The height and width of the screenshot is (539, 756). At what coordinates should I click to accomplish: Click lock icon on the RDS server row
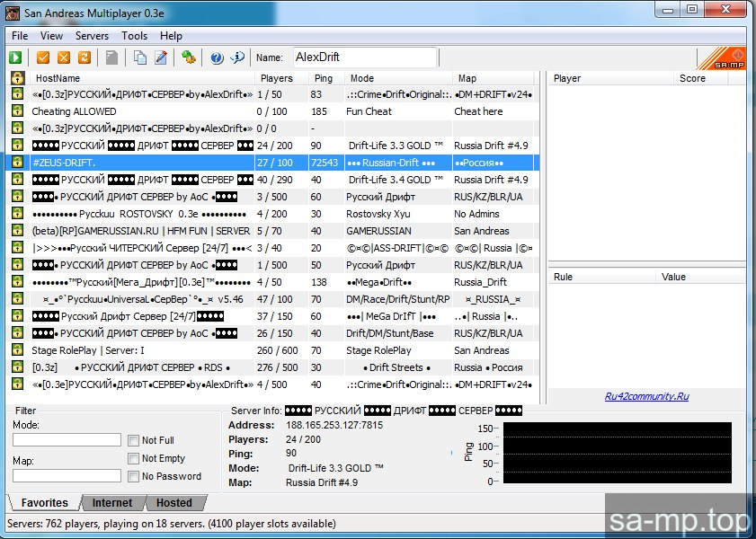point(18,367)
